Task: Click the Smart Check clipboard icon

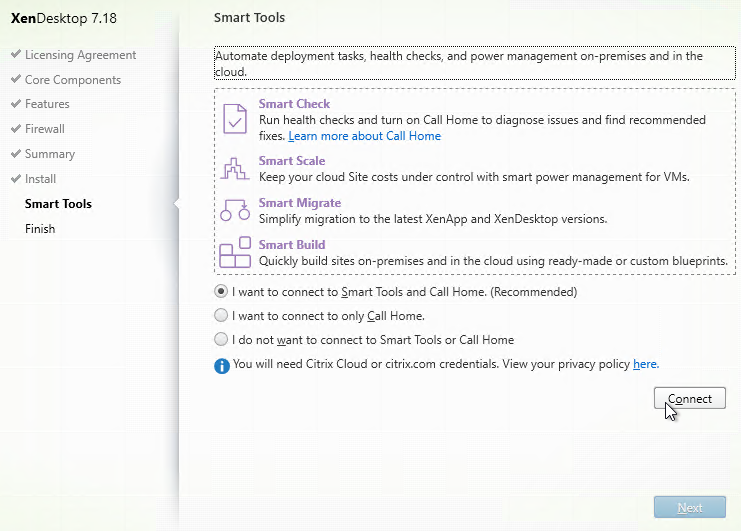Action: pyautogui.click(x=235, y=119)
